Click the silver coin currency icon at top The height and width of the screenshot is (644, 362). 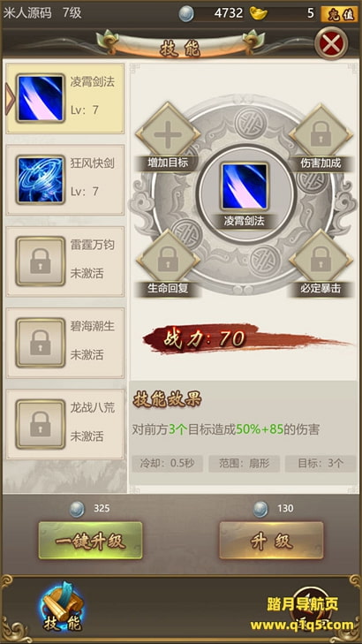tap(186, 14)
